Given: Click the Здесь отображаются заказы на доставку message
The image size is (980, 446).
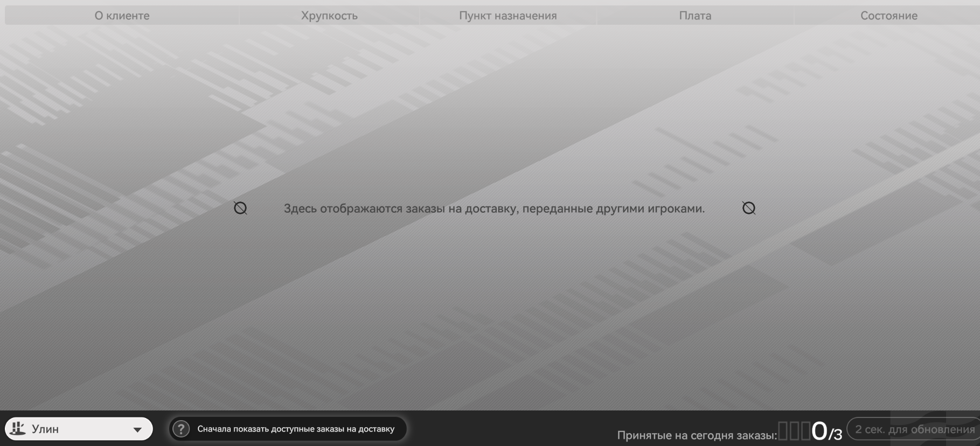Looking at the screenshot, I should (494, 208).
